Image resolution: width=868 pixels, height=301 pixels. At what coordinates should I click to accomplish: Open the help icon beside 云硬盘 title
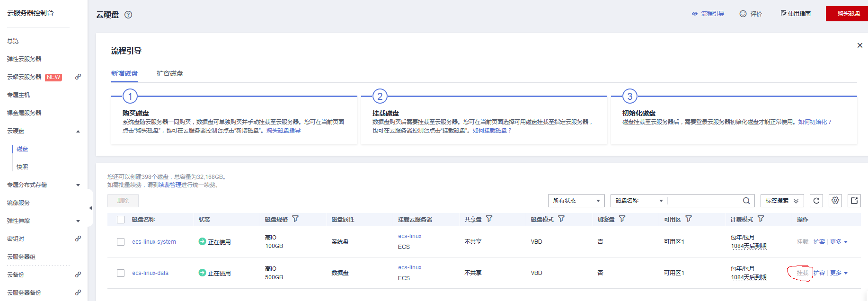(x=128, y=15)
